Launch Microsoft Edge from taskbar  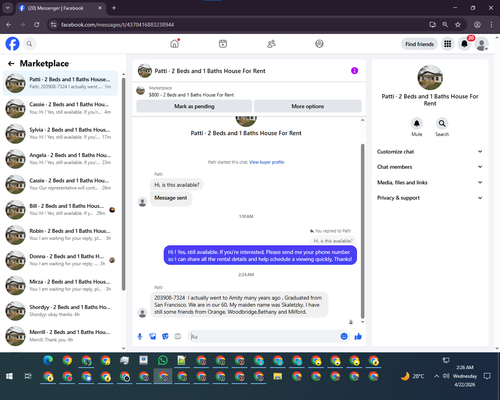(x=48, y=360)
